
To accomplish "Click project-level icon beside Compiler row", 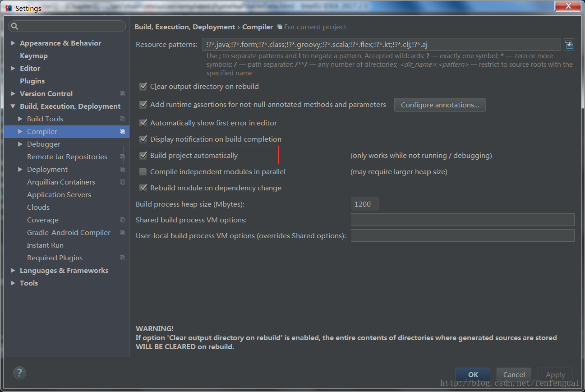I will (x=122, y=132).
